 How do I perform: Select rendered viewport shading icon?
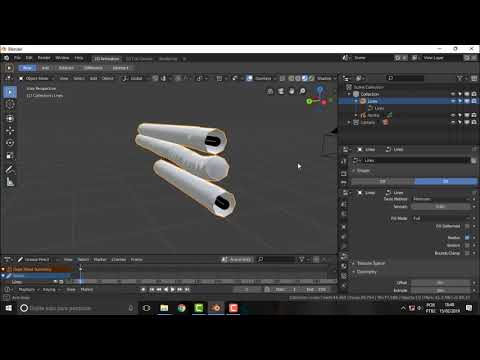[x=311, y=78]
